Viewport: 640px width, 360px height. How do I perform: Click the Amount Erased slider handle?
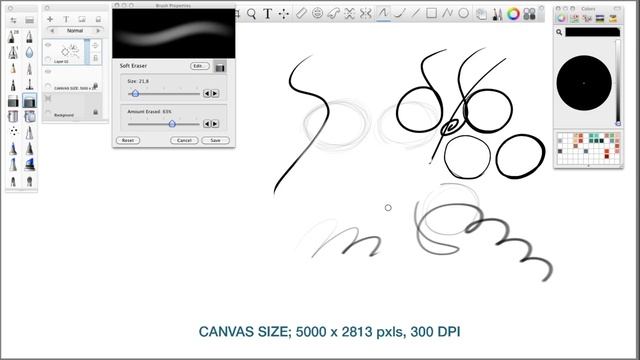[x=172, y=124]
